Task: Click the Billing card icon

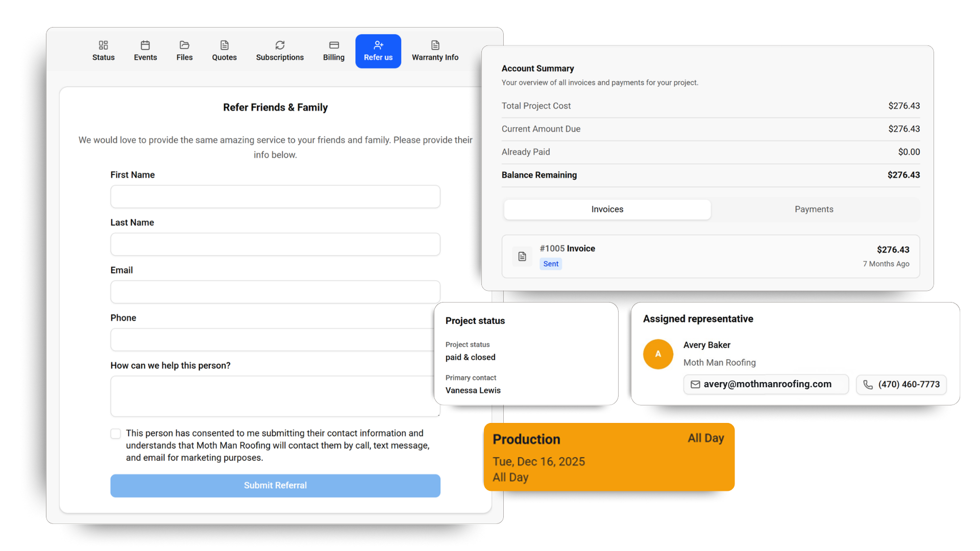Action: click(x=334, y=45)
